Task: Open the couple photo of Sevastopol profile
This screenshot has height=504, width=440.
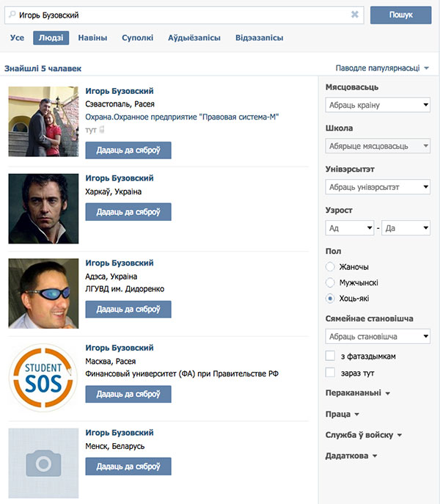Action: click(x=43, y=121)
